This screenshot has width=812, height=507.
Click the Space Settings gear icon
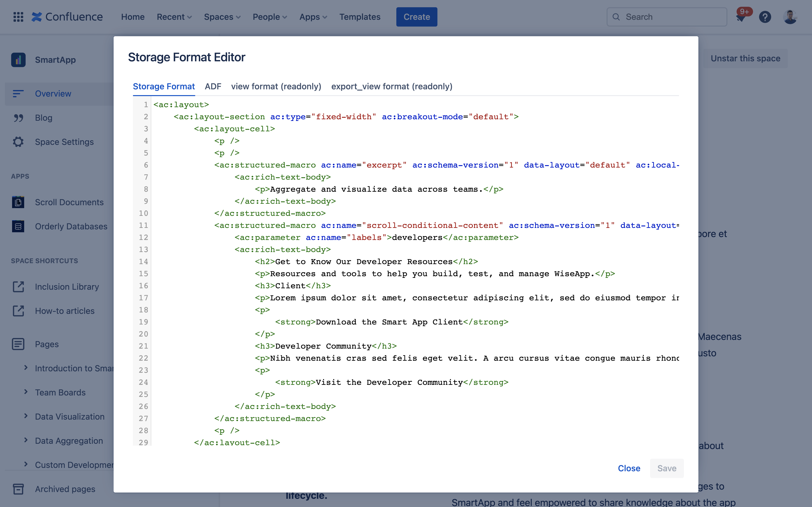coord(18,142)
